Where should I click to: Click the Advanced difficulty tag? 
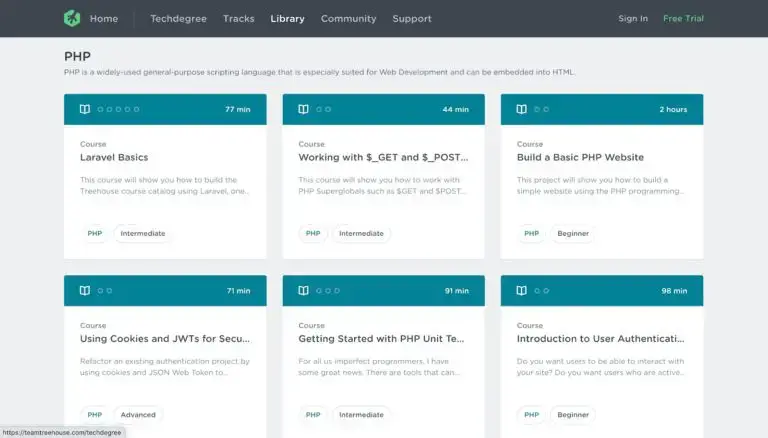[138, 414]
